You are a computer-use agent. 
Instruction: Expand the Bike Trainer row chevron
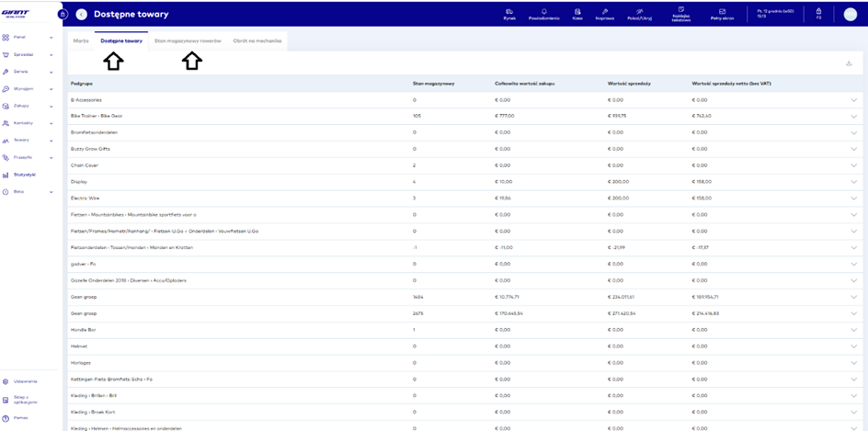(853, 117)
